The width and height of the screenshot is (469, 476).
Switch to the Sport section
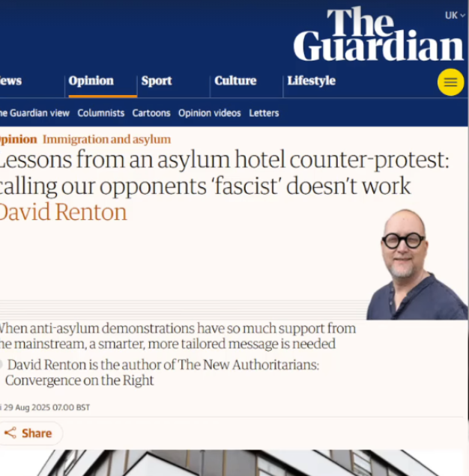157,81
